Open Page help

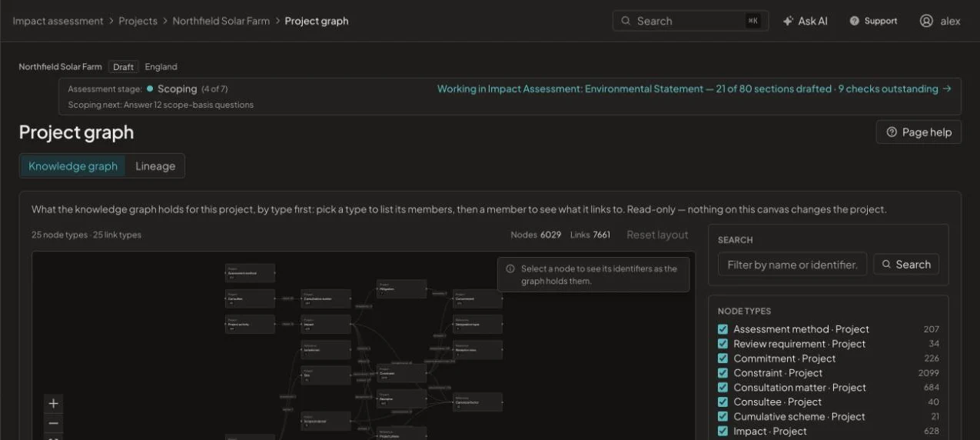coord(919,132)
